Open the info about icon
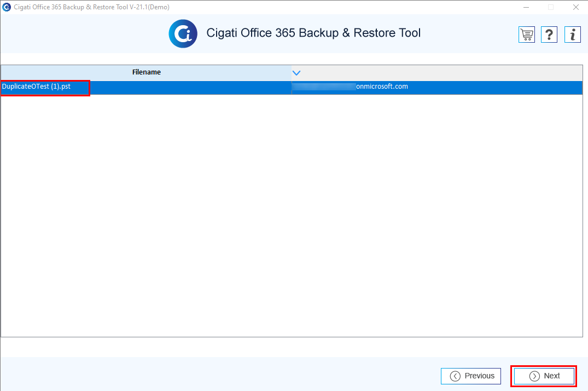 pyautogui.click(x=572, y=34)
